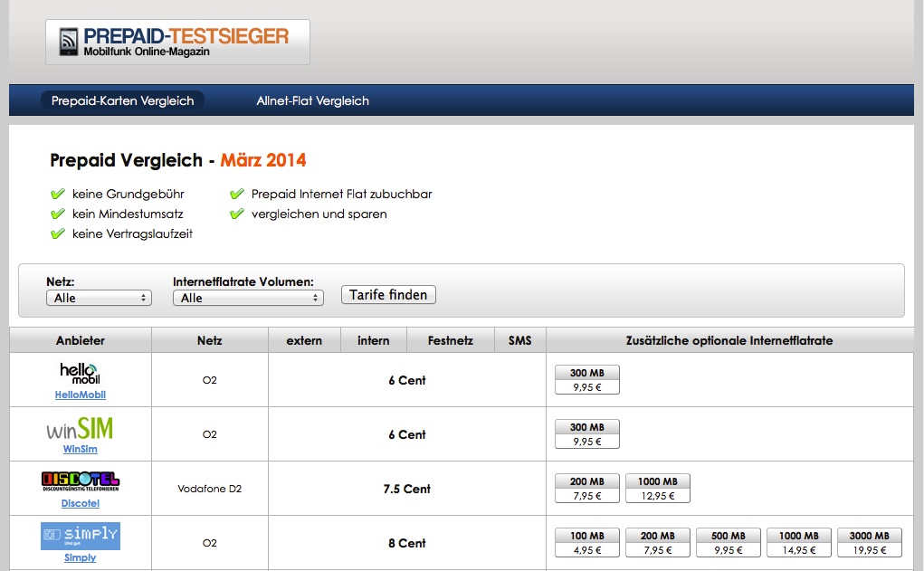The width and height of the screenshot is (924, 571).
Task: Select Discotel 1000 MB 12,95 € option
Action: click(658, 488)
